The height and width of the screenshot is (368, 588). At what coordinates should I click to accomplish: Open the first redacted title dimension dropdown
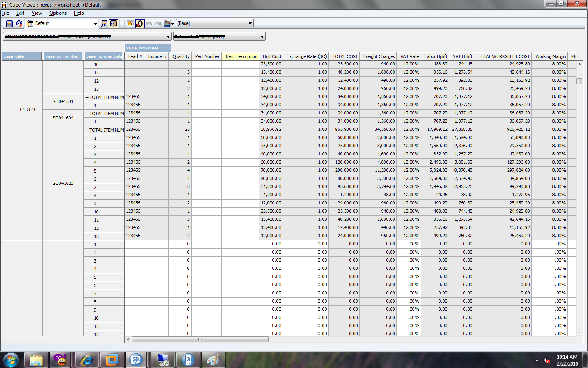point(168,37)
